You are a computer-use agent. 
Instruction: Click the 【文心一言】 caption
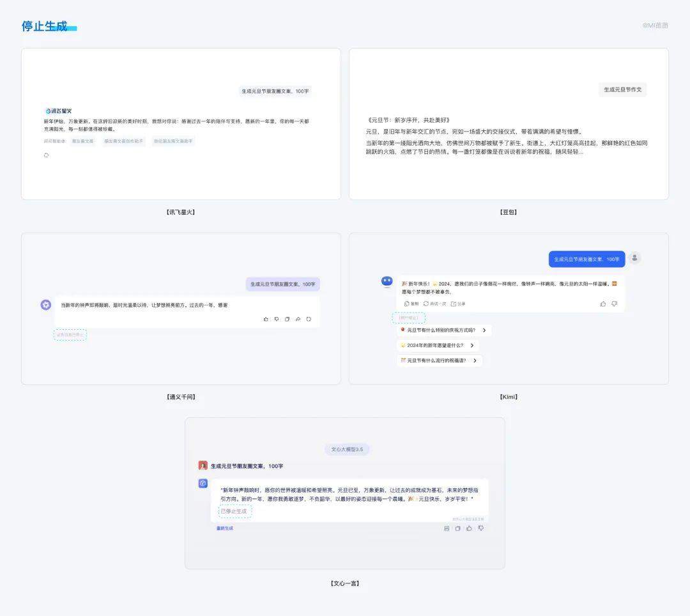[x=345, y=583]
